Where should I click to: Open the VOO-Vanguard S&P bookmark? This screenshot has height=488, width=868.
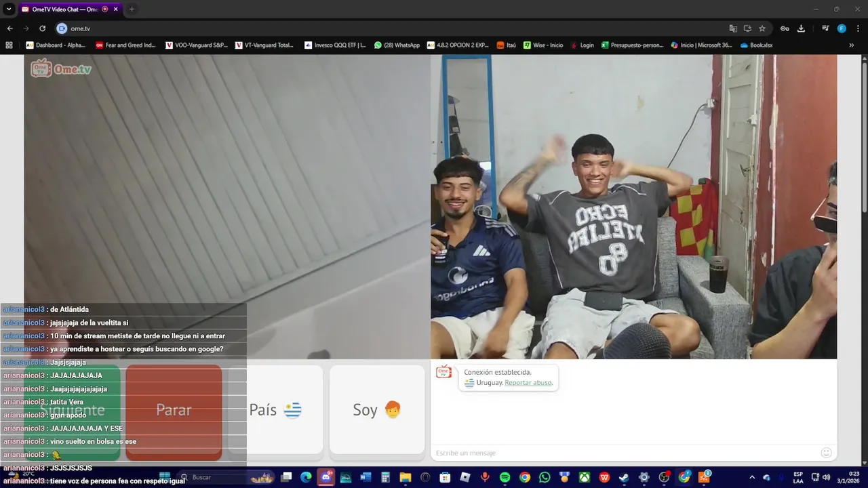click(197, 45)
